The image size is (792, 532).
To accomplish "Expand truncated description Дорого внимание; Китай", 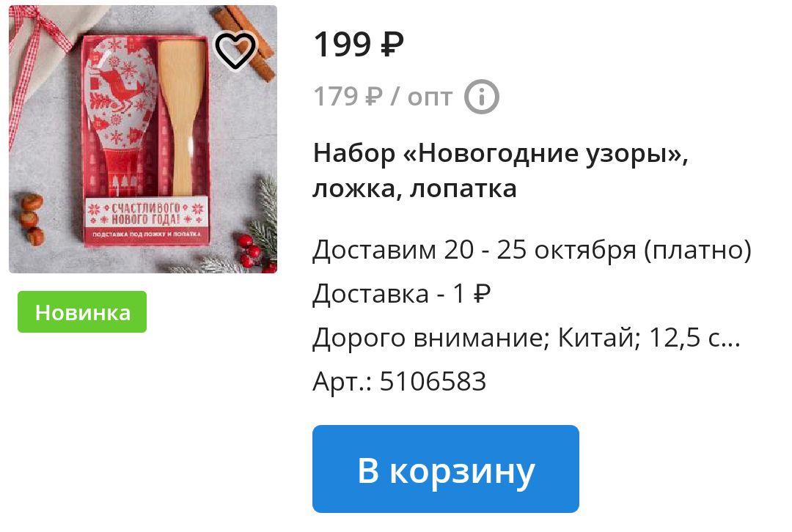I will [527, 337].
